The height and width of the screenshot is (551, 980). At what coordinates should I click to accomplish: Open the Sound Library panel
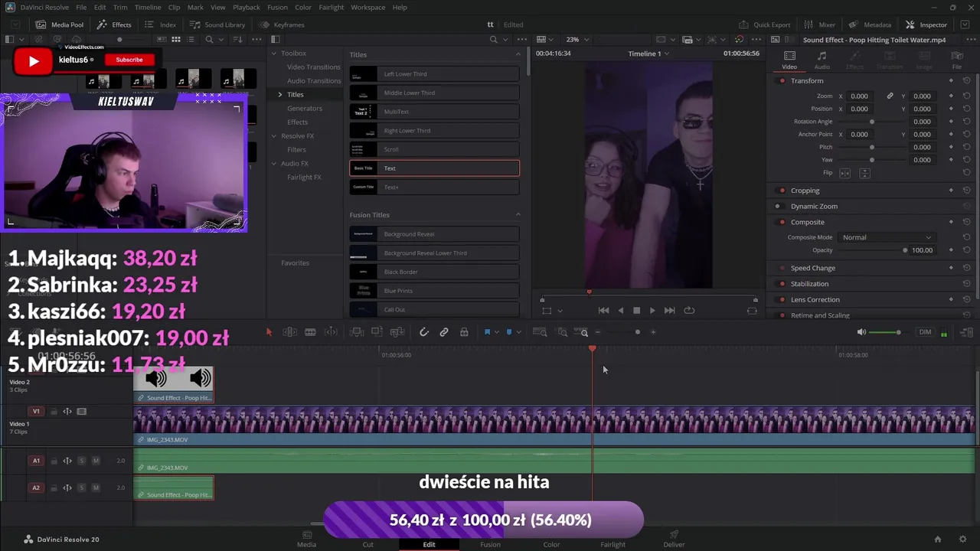tap(217, 24)
